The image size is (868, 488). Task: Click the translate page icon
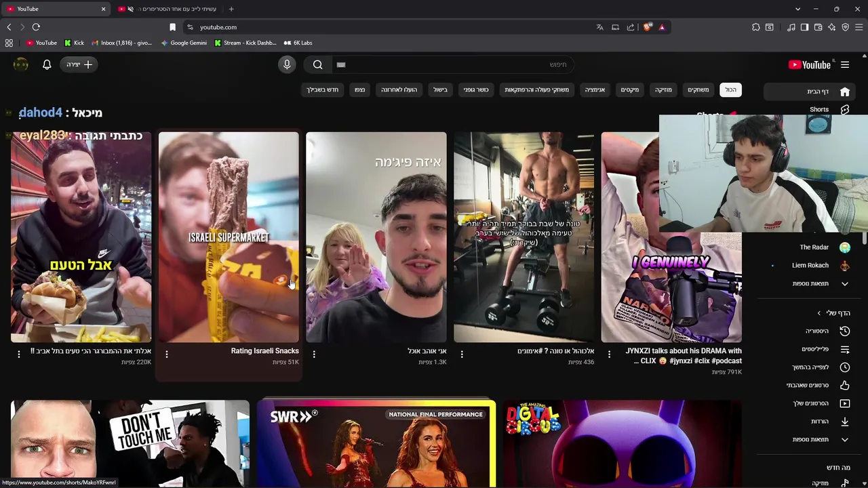(x=599, y=27)
